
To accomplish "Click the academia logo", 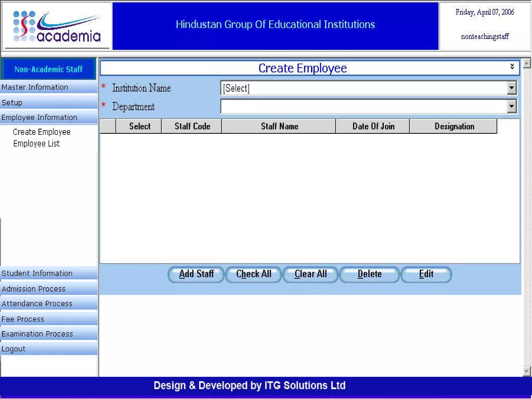I will click(57, 26).
